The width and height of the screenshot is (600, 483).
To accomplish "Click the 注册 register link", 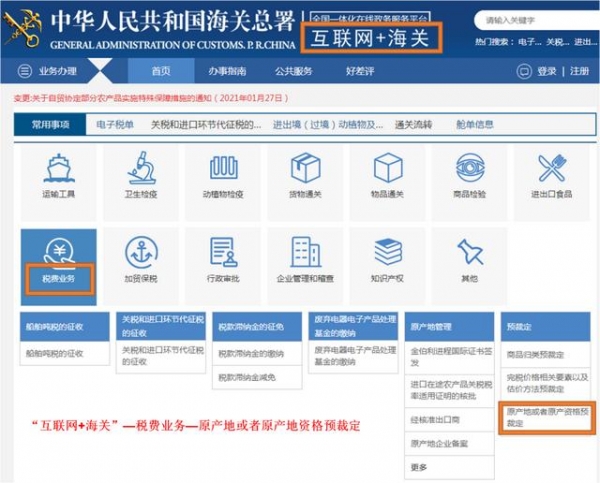I will (x=579, y=72).
